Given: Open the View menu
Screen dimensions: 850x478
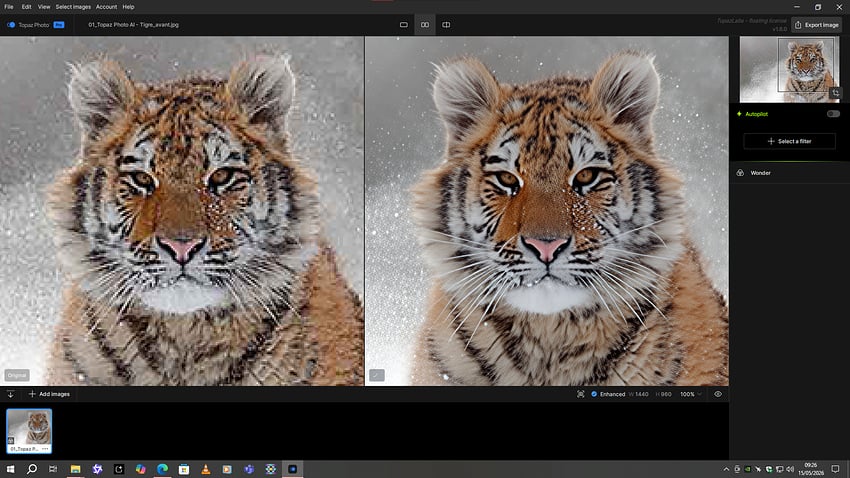Looking at the screenshot, I should (44, 7).
